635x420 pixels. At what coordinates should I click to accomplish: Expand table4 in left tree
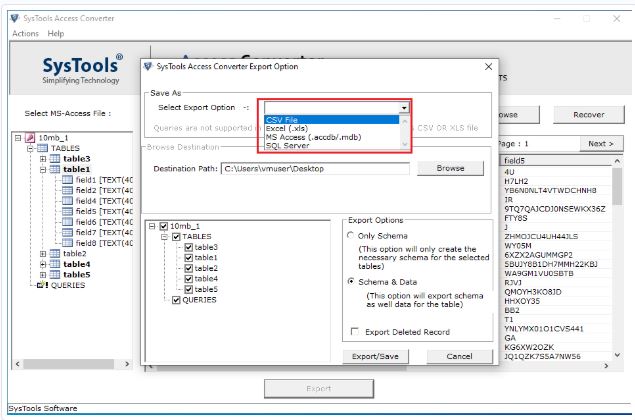point(43,264)
